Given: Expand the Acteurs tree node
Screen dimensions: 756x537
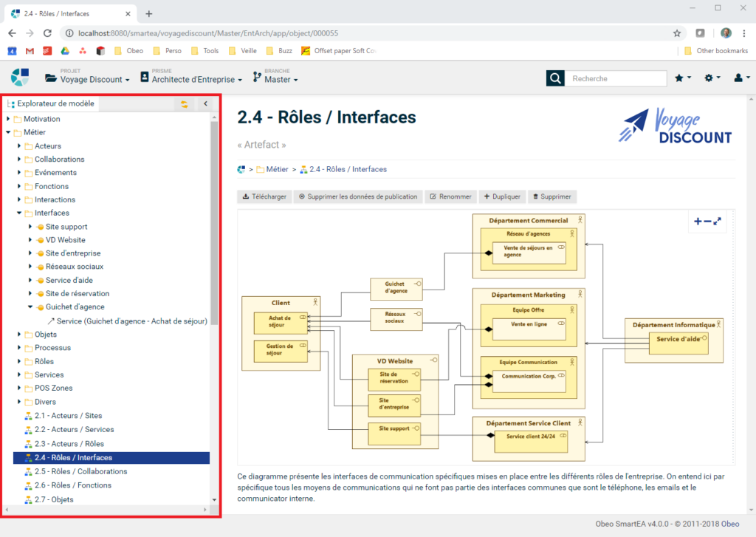Looking at the screenshot, I should pyautogui.click(x=18, y=146).
